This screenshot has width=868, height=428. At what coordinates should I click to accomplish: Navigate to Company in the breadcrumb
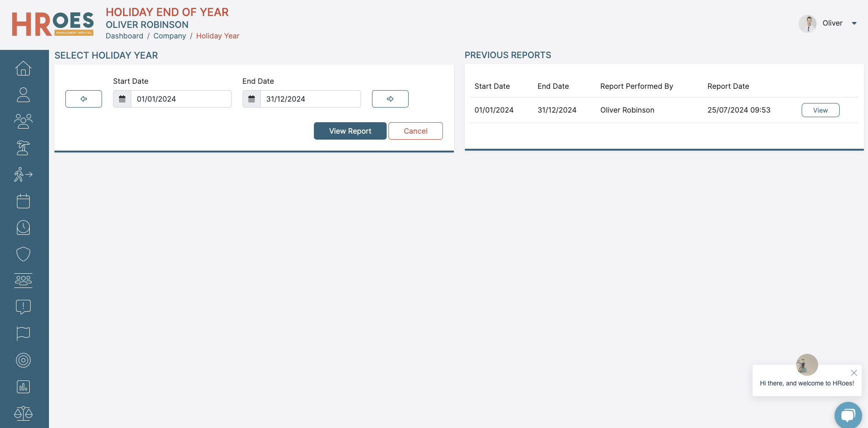pos(169,36)
